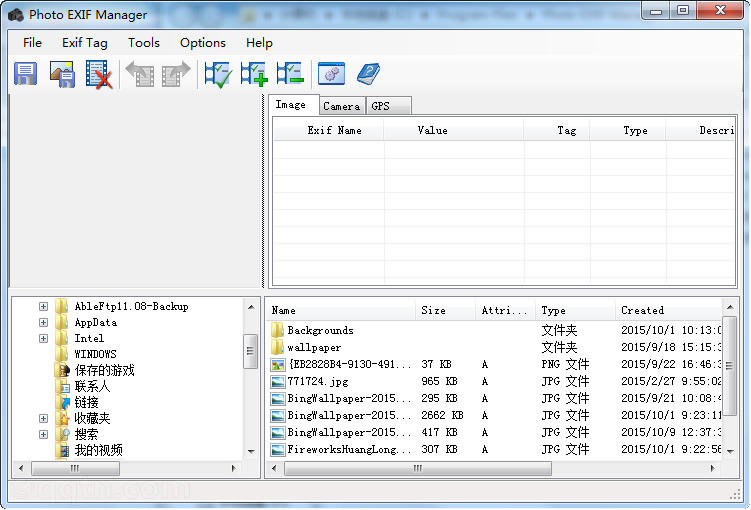Viewport: 751px width, 510px height.
Task: Click the redo right-arrow film icon
Action: tap(176, 74)
